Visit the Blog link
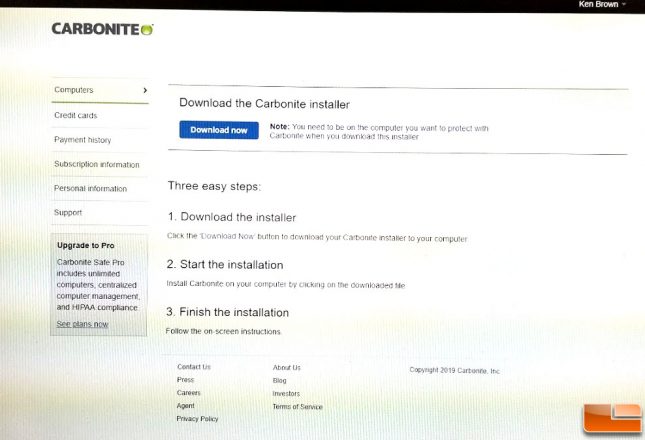Image resolution: width=645 pixels, height=440 pixels. pos(279,380)
